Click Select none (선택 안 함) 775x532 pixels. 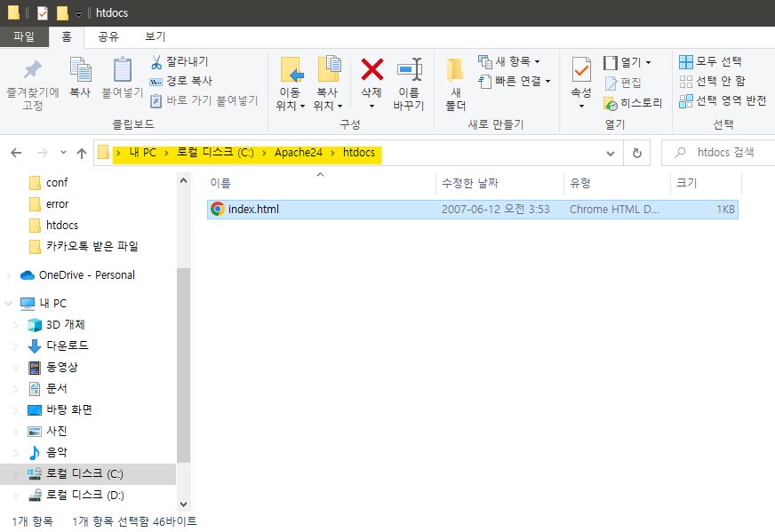(x=712, y=81)
